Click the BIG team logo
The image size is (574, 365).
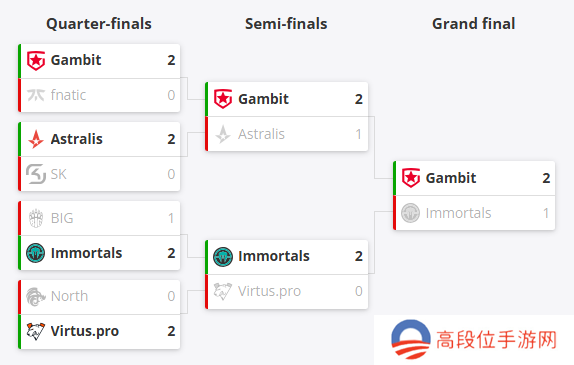(36, 218)
